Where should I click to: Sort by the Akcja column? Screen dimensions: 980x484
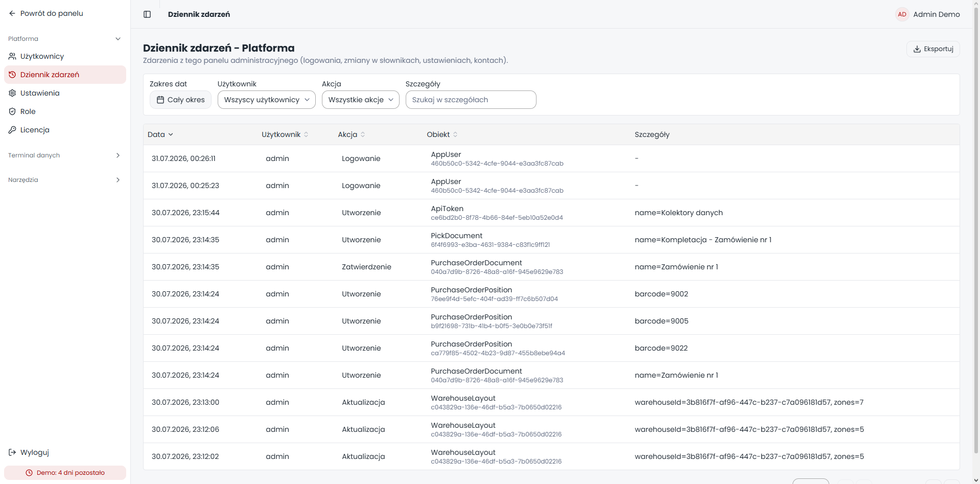(352, 134)
